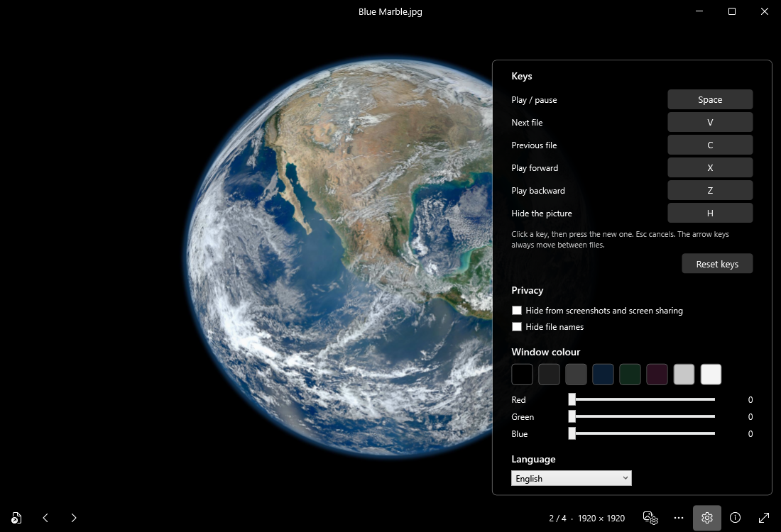The width and height of the screenshot is (781, 532).
Task: Rebind the Play / pause Space key
Action: [710, 99]
